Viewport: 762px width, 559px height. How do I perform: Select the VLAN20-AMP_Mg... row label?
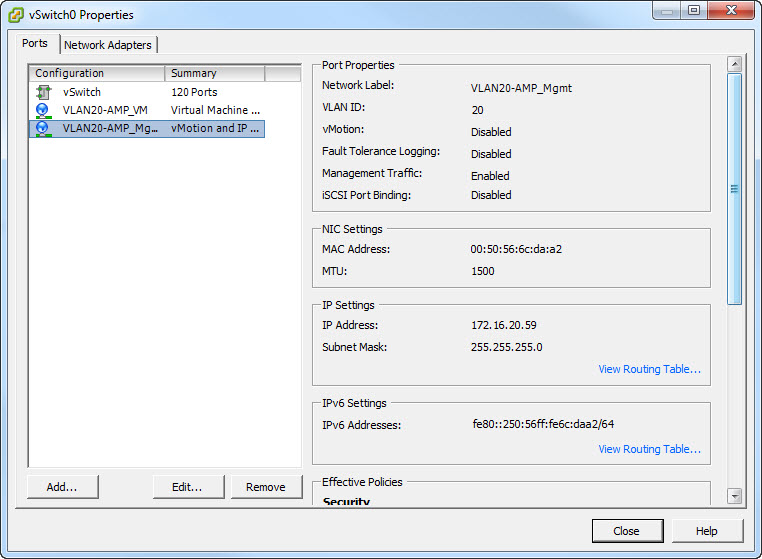(x=110, y=129)
